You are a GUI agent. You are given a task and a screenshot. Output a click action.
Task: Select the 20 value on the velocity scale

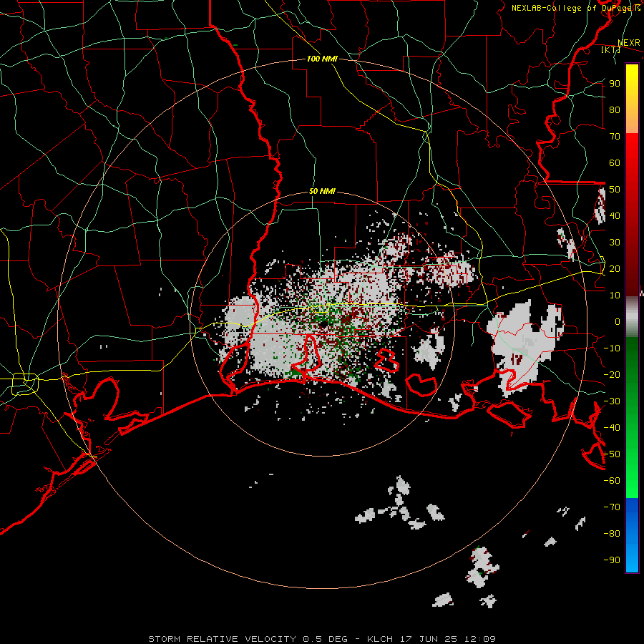click(615, 268)
